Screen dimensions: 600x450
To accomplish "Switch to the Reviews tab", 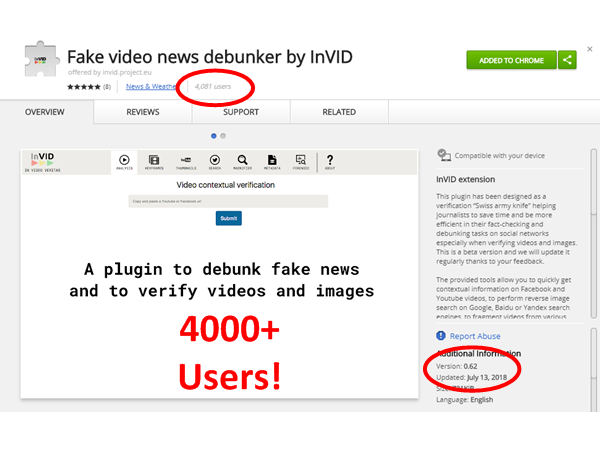I will click(x=143, y=112).
